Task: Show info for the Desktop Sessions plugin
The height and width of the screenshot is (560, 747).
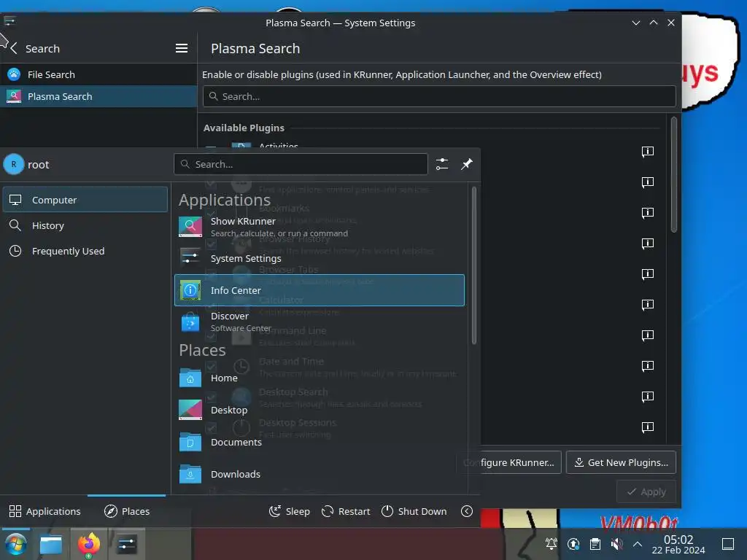Action: pos(648,427)
